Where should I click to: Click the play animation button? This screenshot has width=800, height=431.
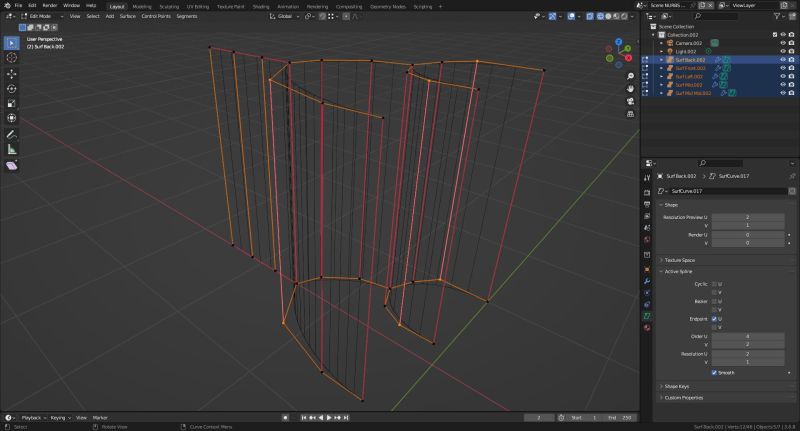329,418
